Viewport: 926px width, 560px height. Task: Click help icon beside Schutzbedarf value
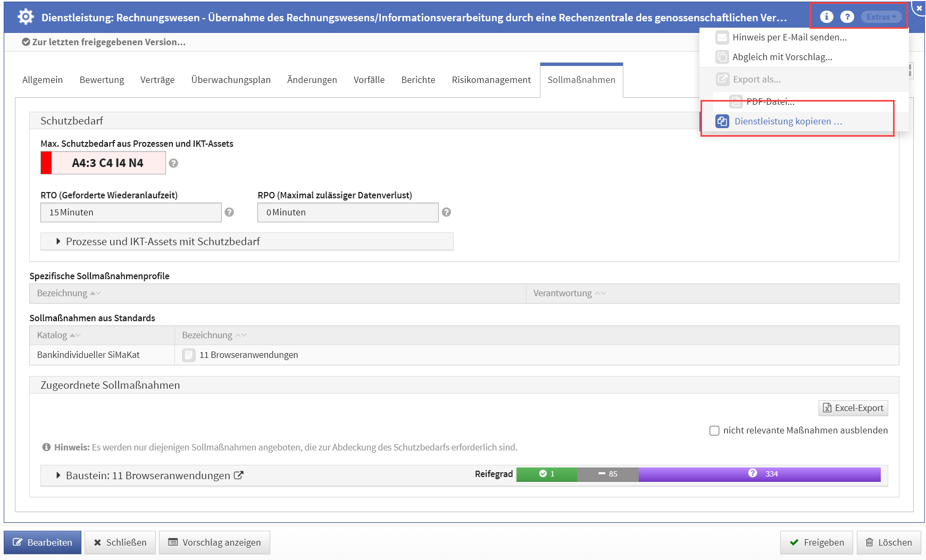click(173, 163)
